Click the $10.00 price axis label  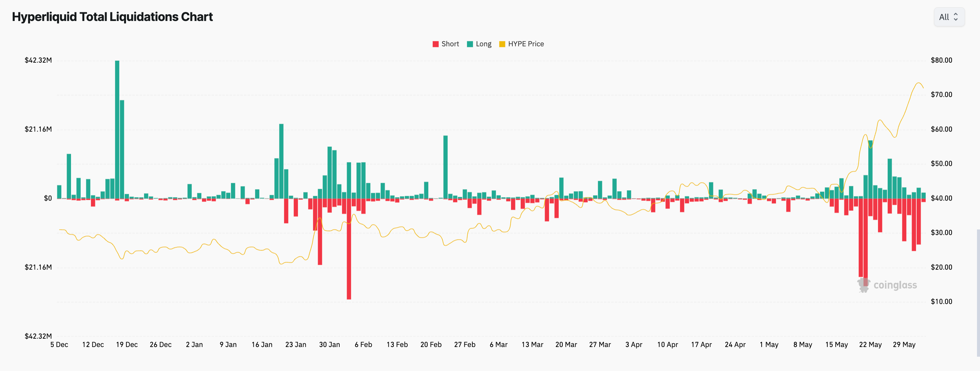[942, 302]
